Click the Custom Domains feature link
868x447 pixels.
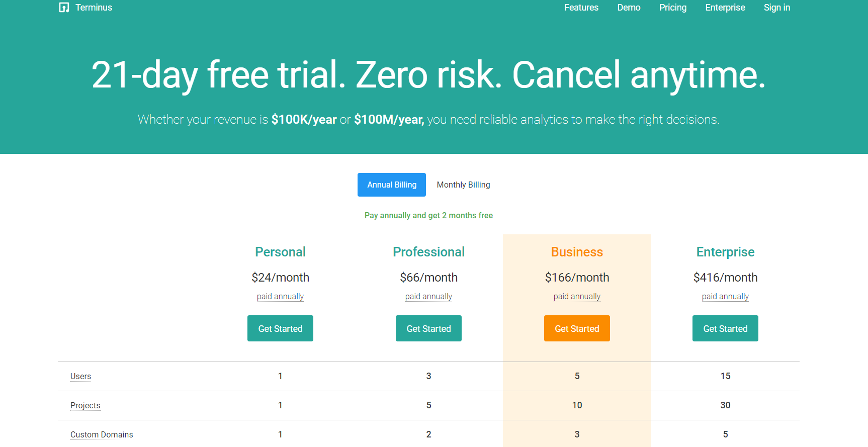(x=102, y=434)
